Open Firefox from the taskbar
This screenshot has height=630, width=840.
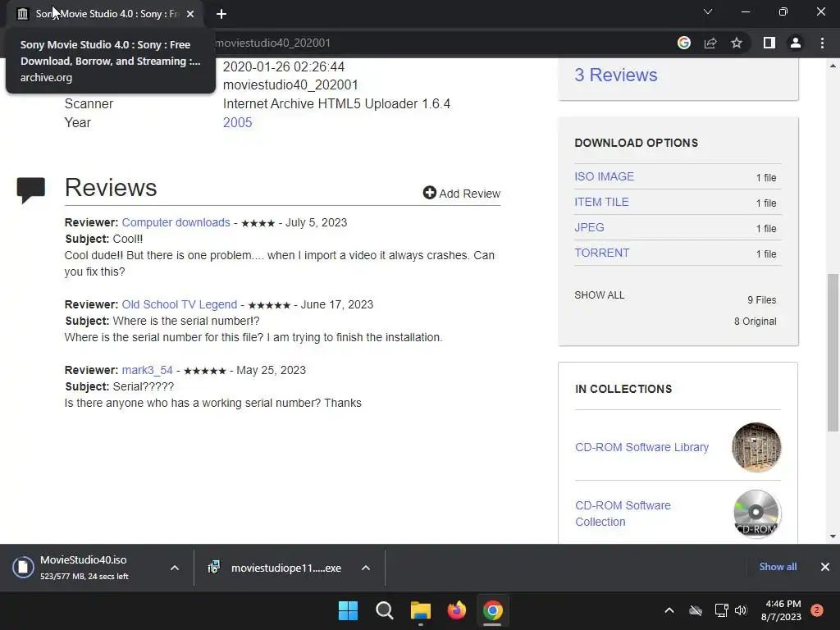tap(456, 610)
